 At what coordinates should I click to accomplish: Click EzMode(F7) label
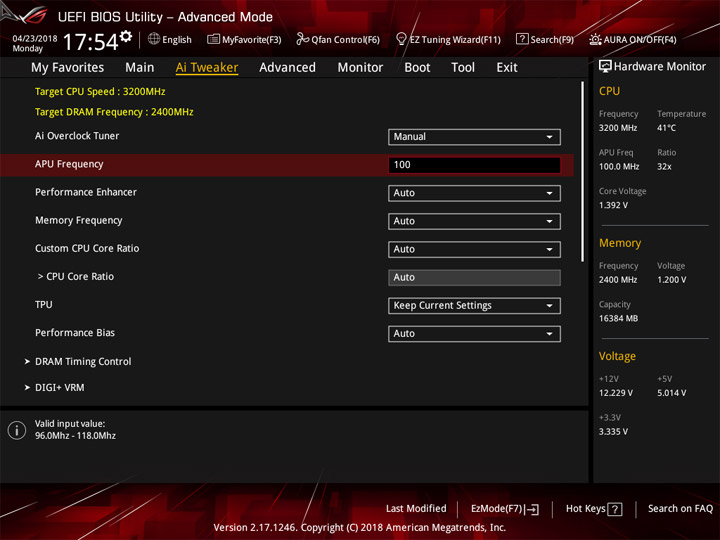(496, 508)
